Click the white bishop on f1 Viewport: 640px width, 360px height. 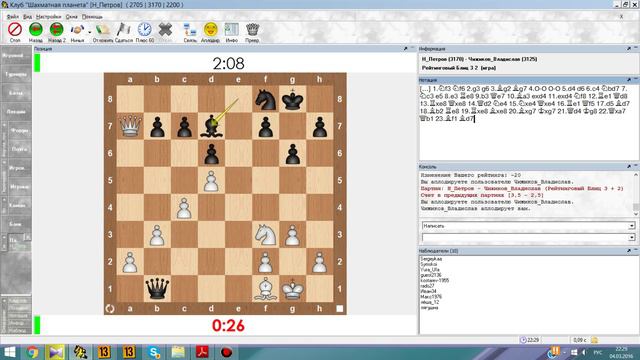tap(265, 288)
